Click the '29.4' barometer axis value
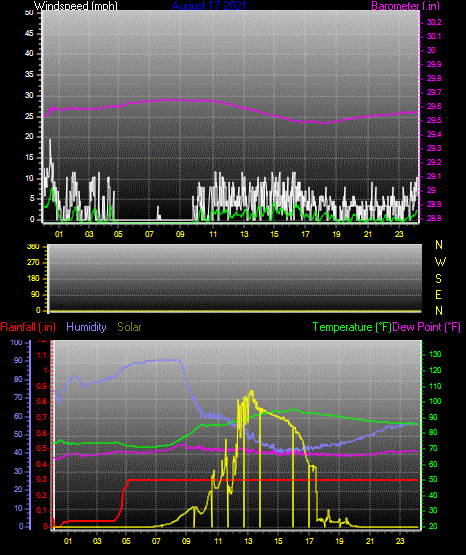This screenshot has width=466, height=555. (434, 135)
